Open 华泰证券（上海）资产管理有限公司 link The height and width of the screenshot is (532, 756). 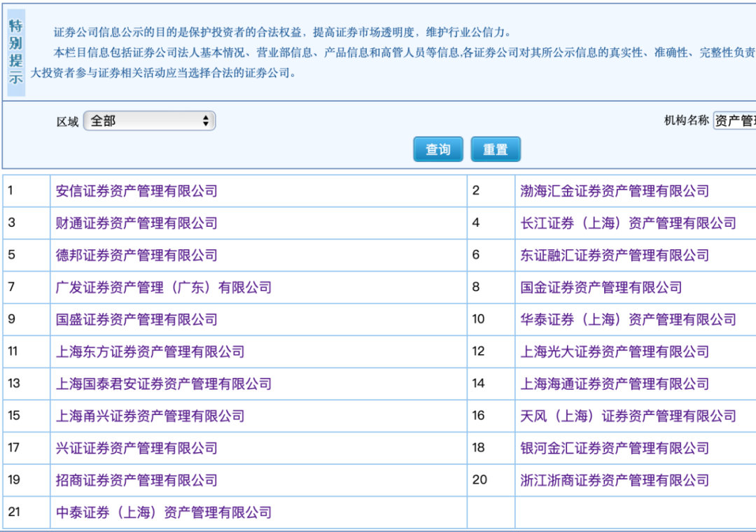(x=628, y=319)
